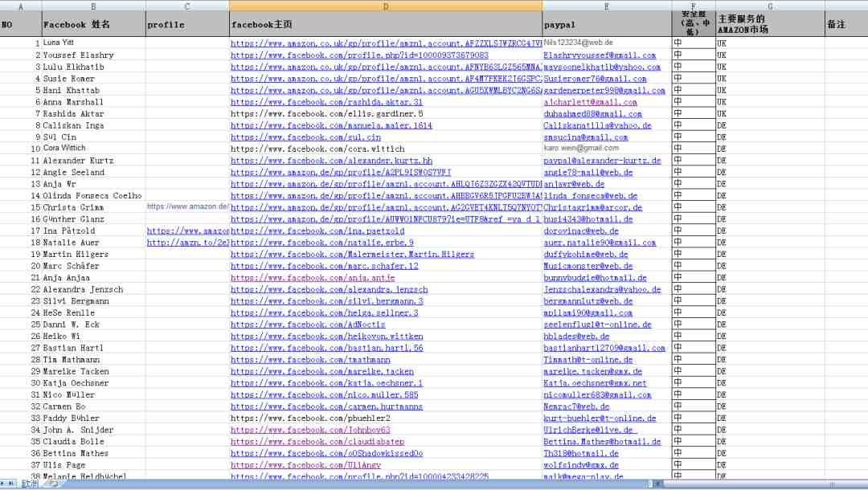Open the facebook.com/marc.schafer.12 link
The image size is (868, 490).
tap(325, 266)
